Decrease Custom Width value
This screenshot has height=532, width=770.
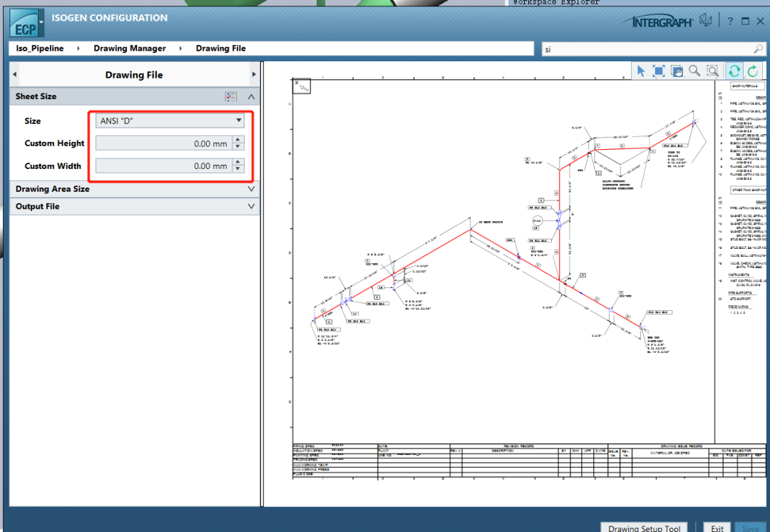237,169
